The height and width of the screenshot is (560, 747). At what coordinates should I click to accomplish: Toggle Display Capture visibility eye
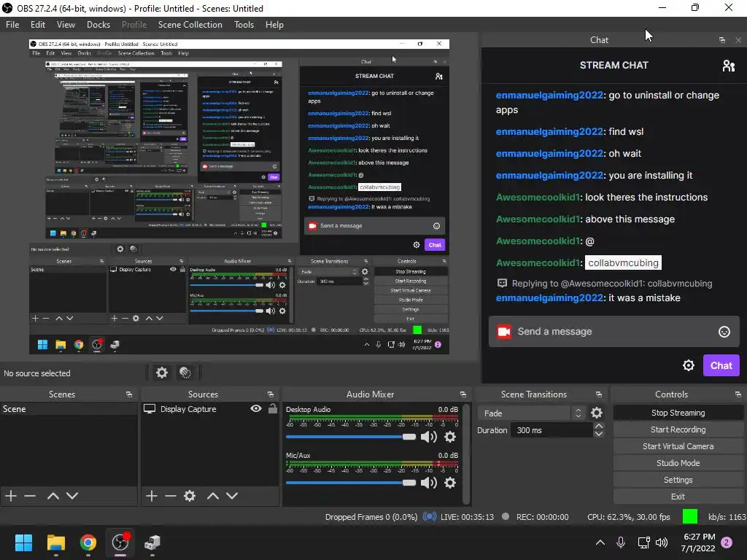[x=256, y=408]
